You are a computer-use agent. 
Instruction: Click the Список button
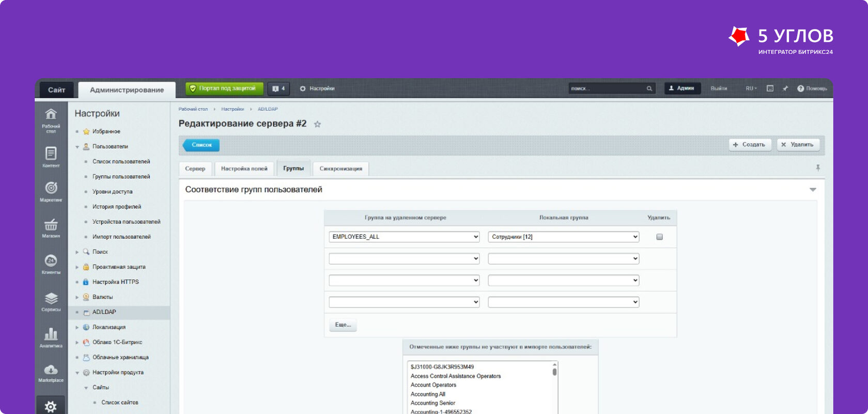click(x=202, y=145)
